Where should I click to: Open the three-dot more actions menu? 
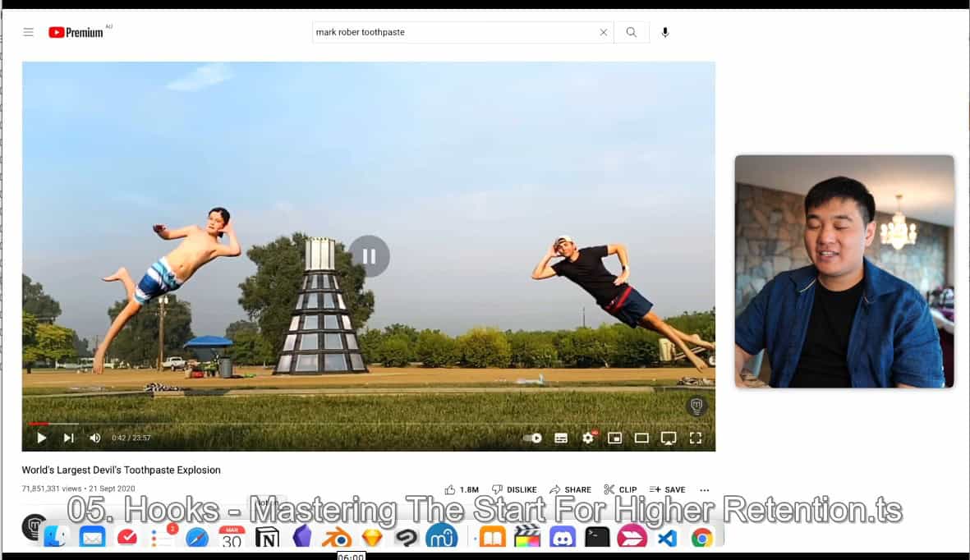[x=704, y=489]
